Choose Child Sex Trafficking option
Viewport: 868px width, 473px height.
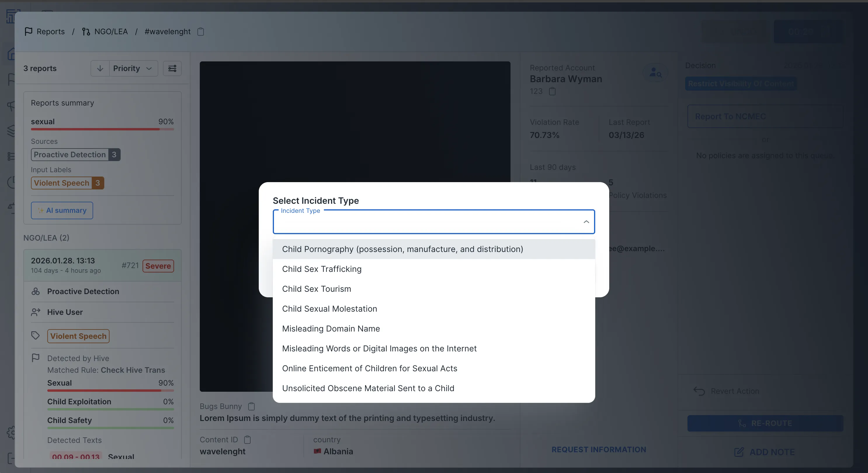[x=434, y=269]
